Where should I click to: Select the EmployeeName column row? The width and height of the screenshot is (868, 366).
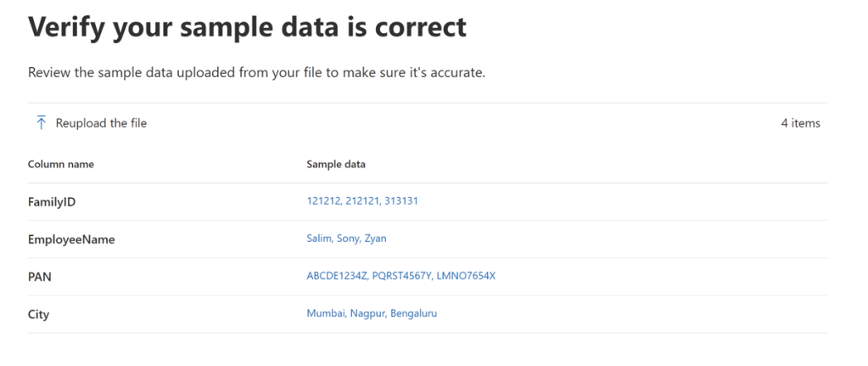[71, 239]
